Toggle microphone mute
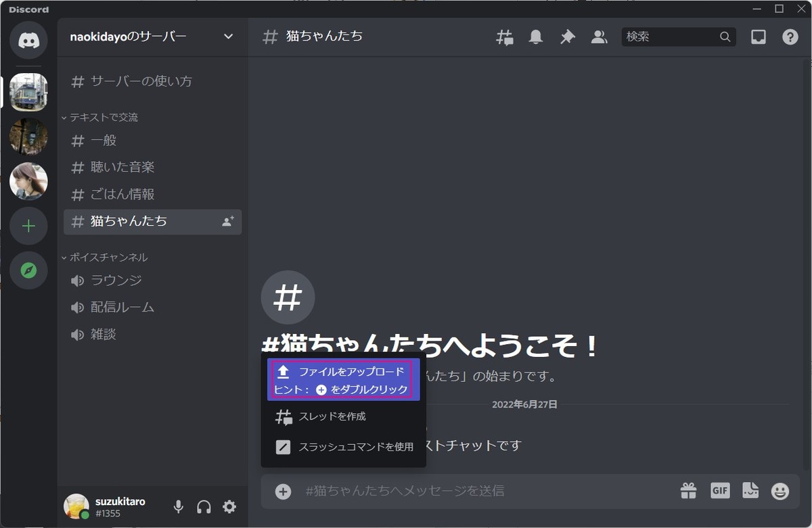 (179, 506)
